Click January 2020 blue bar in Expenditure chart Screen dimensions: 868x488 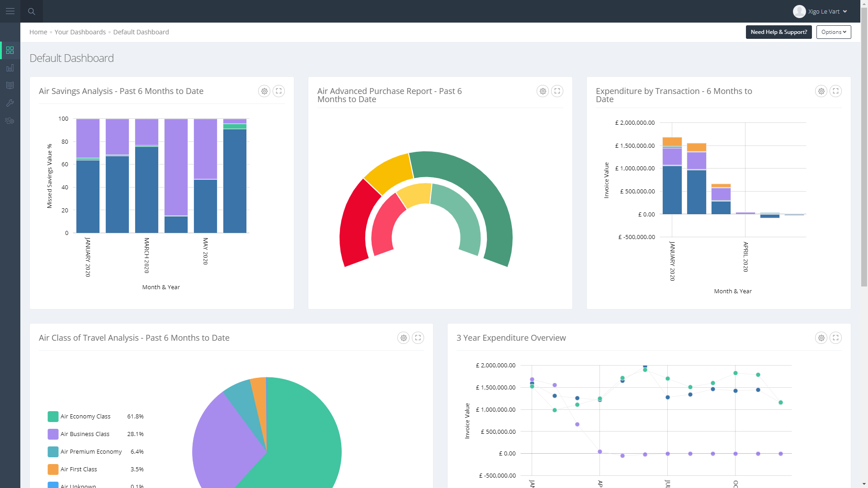[672, 190]
